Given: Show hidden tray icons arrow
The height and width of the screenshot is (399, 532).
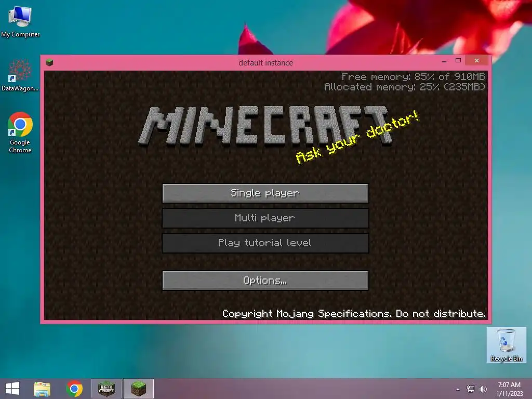Looking at the screenshot, I should pyautogui.click(x=458, y=389).
